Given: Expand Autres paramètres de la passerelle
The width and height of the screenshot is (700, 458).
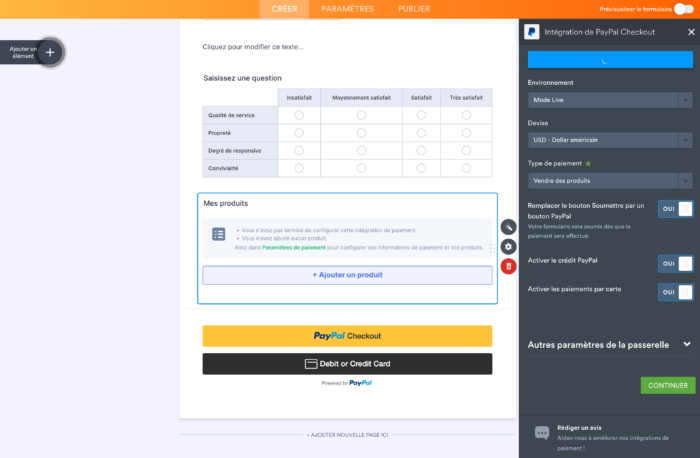Looking at the screenshot, I should (610, 345).
